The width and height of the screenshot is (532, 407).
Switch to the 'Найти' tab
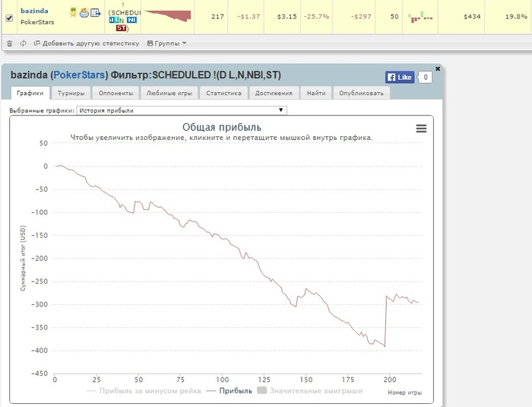point(316,93)
